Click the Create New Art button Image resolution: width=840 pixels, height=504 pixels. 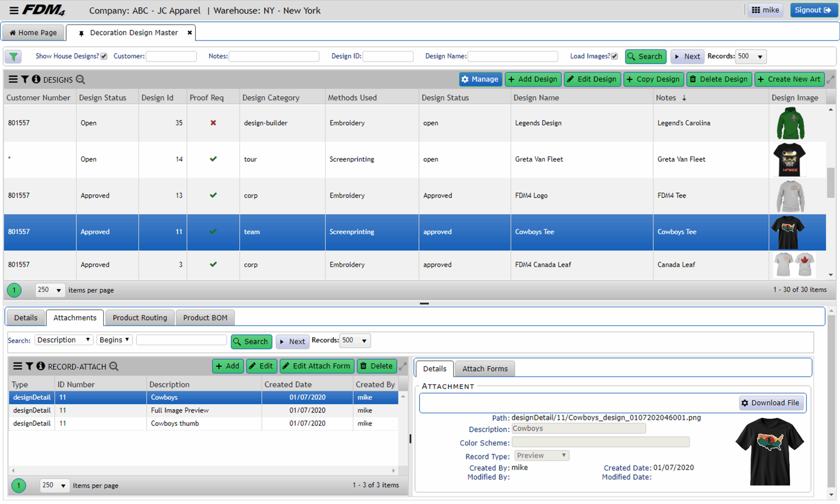(x=789, y=79)
